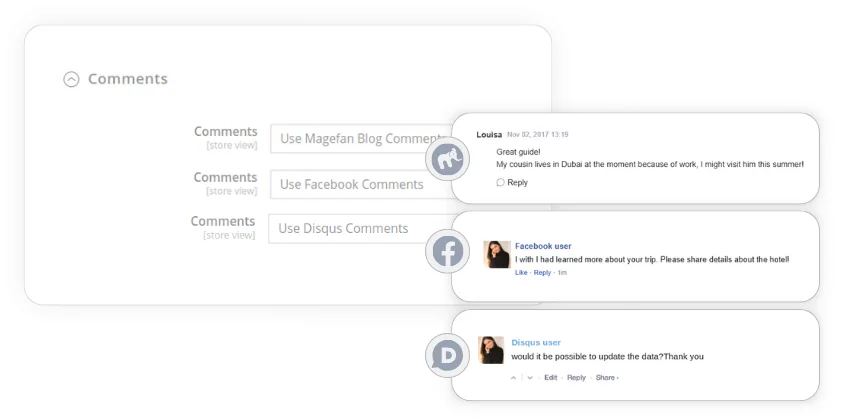This screenshot has height=420, width=850.
Task: Open the Use Magefan Blog Comments dropdown
Action: coord(361,139)
